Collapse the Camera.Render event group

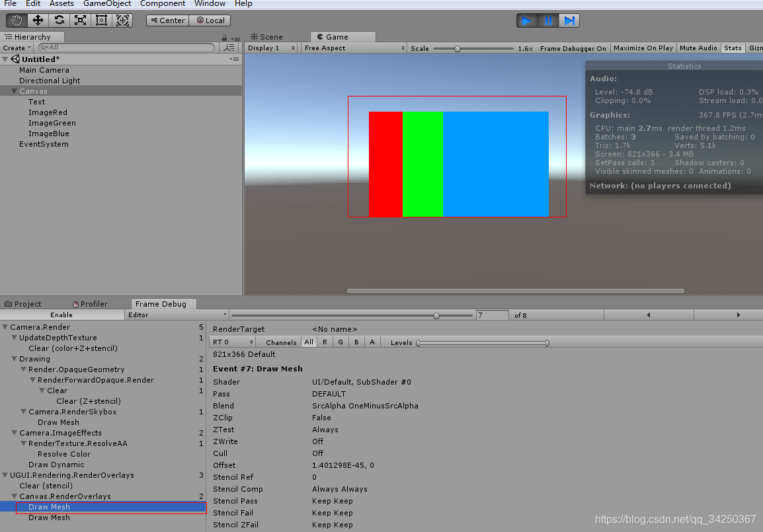5,327
